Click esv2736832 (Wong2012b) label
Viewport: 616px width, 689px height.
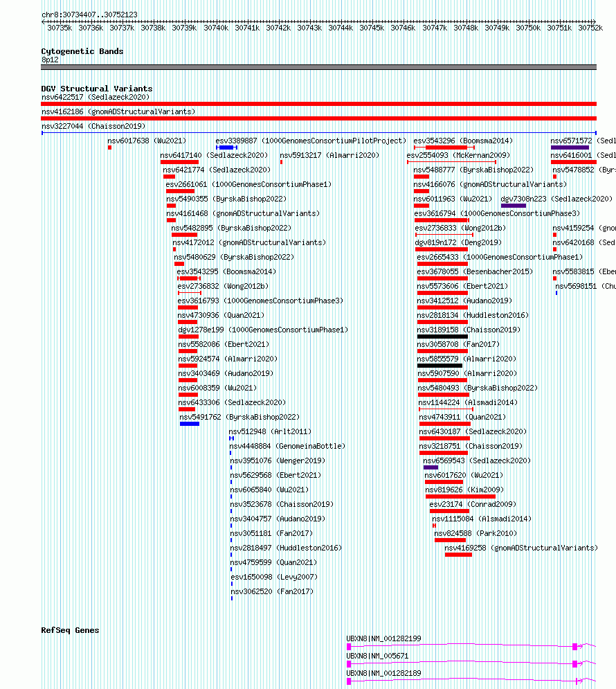223,285
